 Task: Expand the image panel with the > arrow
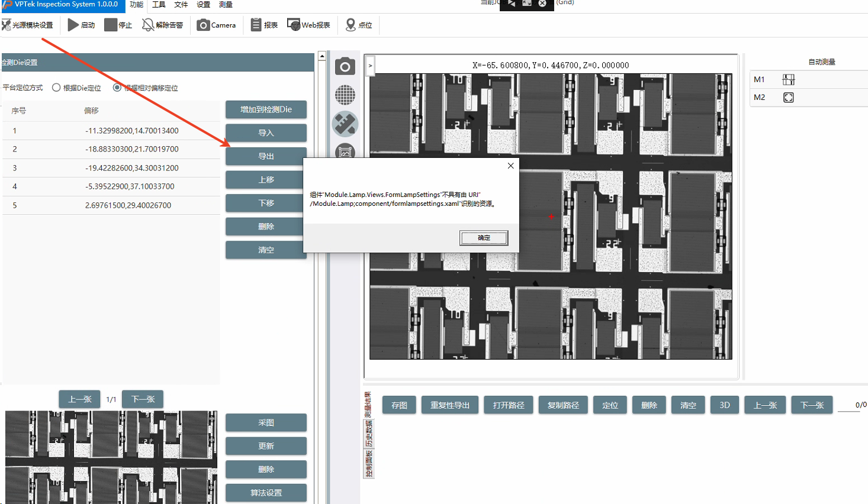coord(370,66)
